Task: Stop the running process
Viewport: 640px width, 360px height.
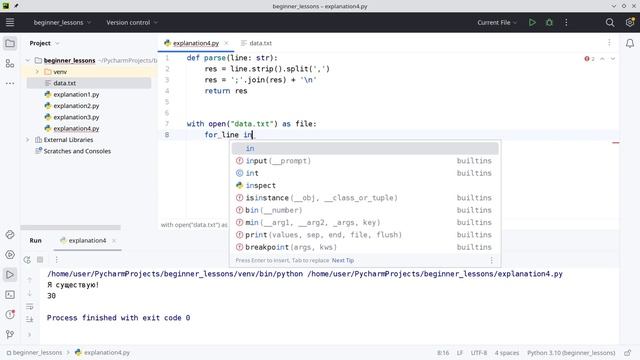Action: (40, 260)
